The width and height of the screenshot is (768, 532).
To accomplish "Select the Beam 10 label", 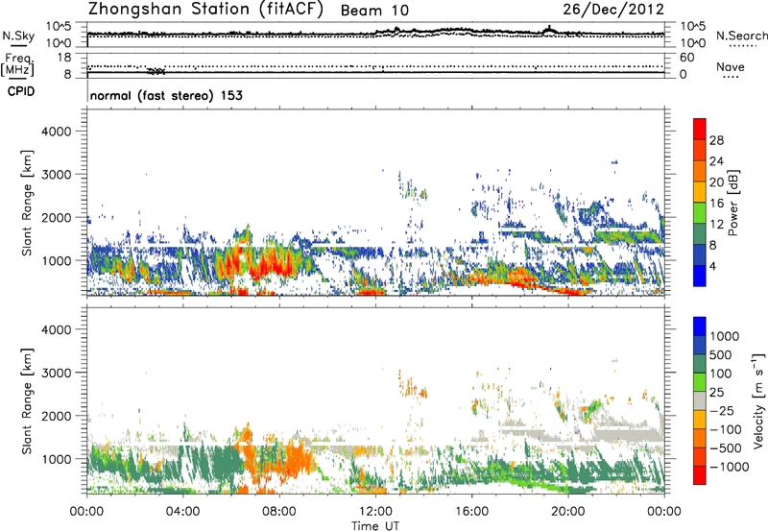I will pyautogui.click(x=374, y=11).
